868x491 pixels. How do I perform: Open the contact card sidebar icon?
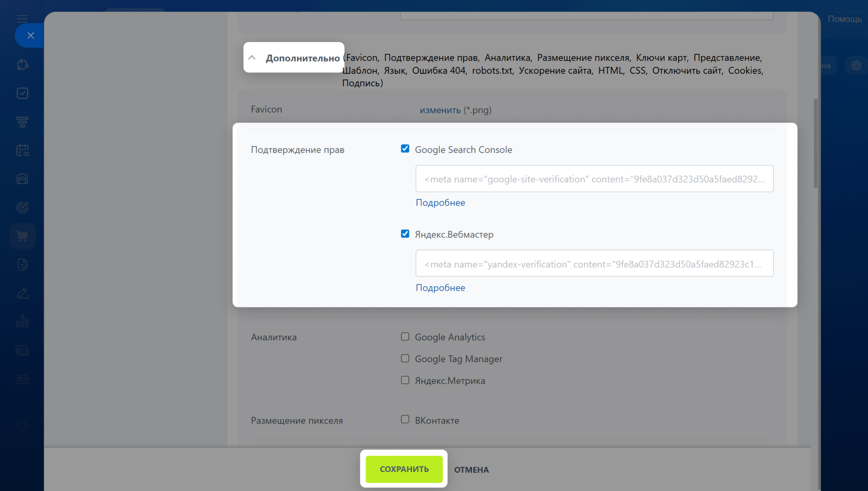pyautogui.click(x=23, y=350)
